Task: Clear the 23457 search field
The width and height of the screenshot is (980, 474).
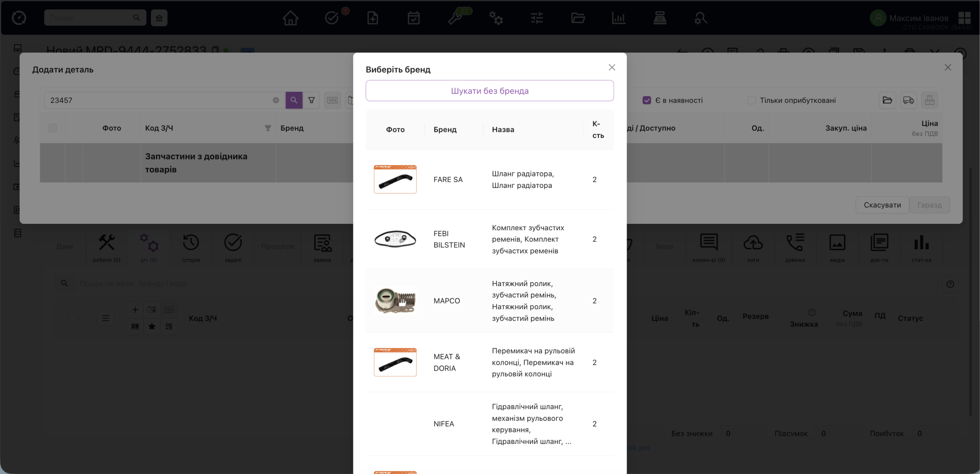Action: point(276,100)
